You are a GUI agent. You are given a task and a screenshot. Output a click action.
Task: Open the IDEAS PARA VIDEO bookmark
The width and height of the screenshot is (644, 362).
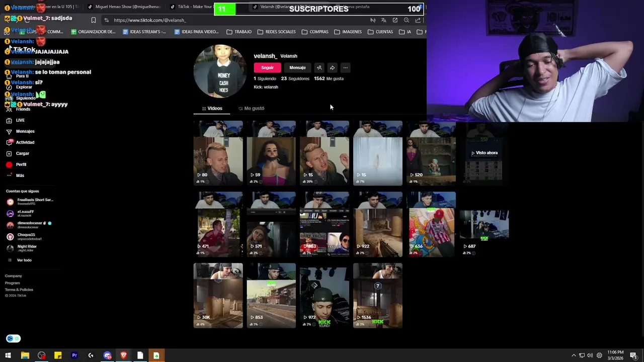point(196,32)
